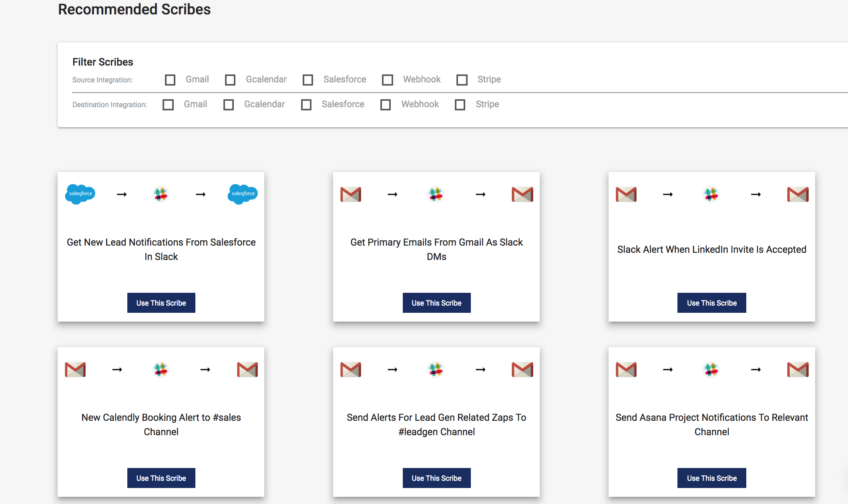Toggle the Webhook Destination Integration checkbox
This screenshot has width=848, height=504.
click(386, 105)
